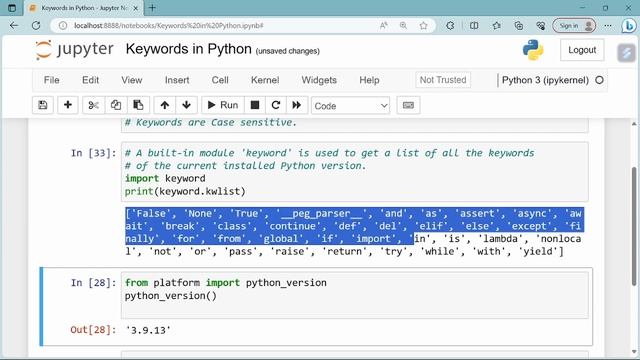This screenshot has width=640, height=360.
Task: Click the Out[28] output prompt
Action: tap(93, 330)
